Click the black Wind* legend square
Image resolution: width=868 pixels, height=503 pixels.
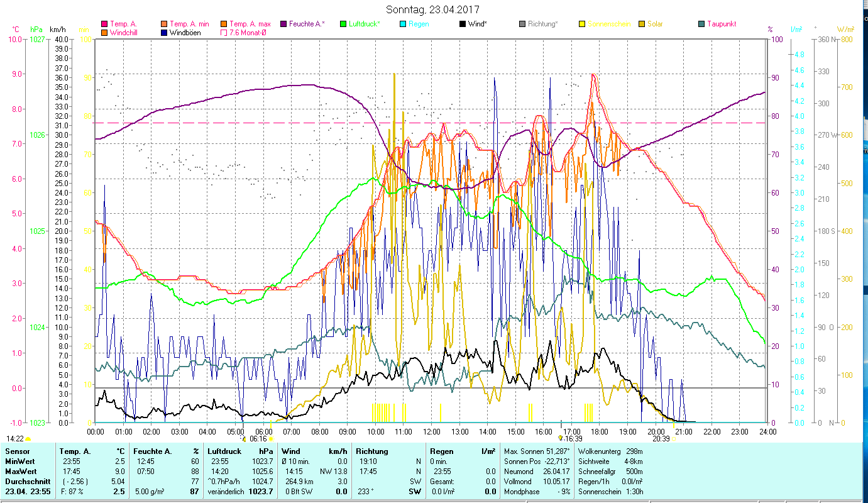(x=463, y=25)
